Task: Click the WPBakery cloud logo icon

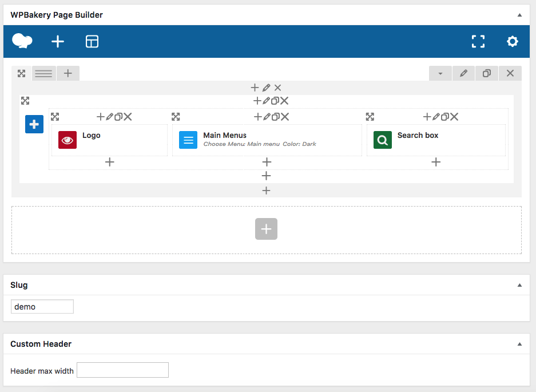Action: point(22,41)
